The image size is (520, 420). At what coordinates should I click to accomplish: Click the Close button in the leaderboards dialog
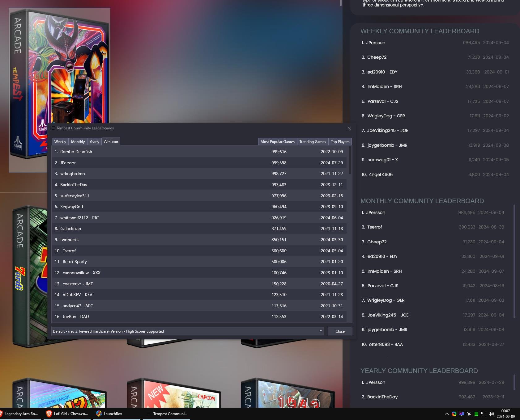click(340, 331)
